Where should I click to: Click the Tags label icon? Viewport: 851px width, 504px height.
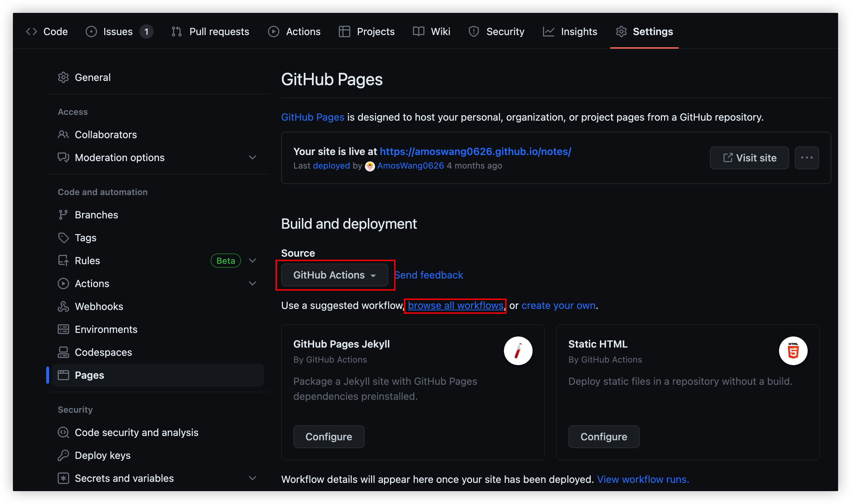(x=63, y=238)
